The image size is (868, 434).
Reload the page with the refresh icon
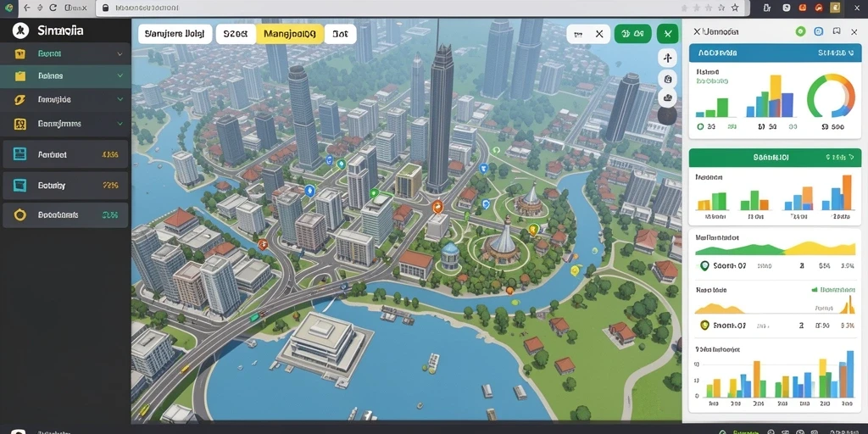53,8
